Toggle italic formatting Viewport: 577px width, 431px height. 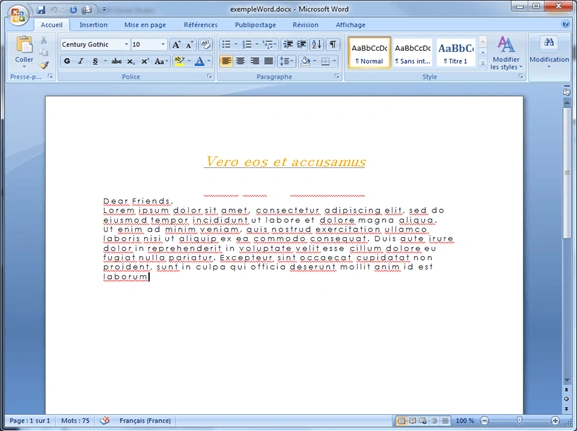tap(81, 61)
